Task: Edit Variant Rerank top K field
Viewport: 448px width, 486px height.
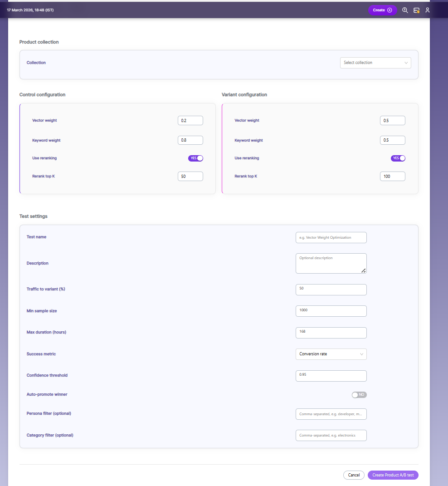Action: pos(392,177)
